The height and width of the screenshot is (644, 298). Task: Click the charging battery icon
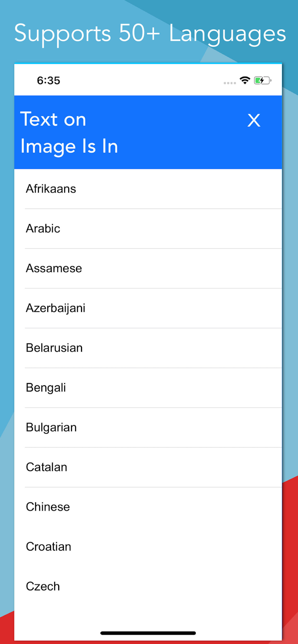click(262, 80)
